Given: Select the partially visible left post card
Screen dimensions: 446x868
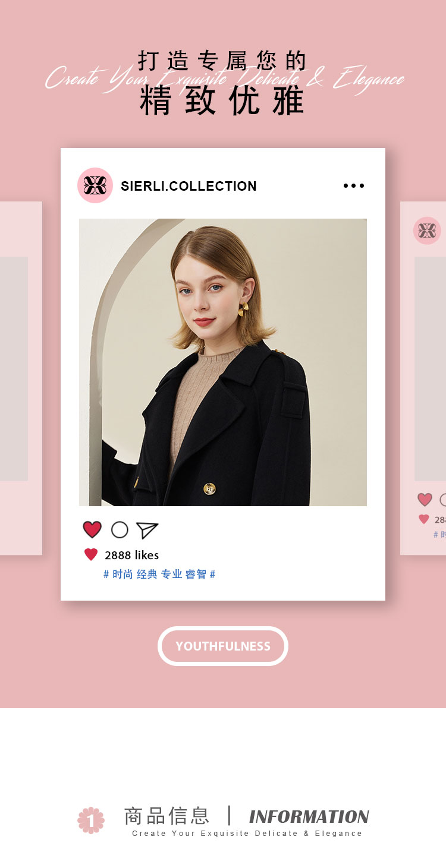Looking at the screenshot, I should (x=21, y=378).
